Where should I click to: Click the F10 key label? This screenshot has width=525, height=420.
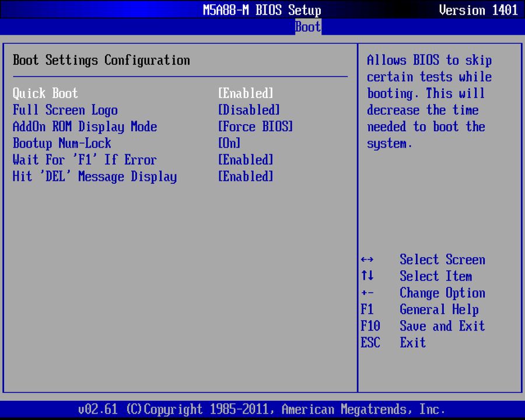pos(370,326)
